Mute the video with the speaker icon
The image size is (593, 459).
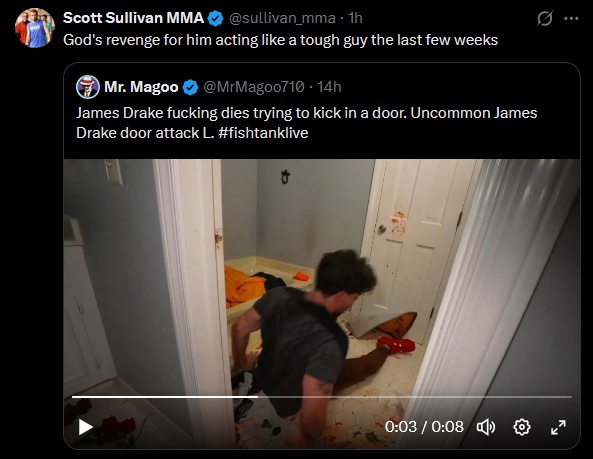click(x=486, y=427)
